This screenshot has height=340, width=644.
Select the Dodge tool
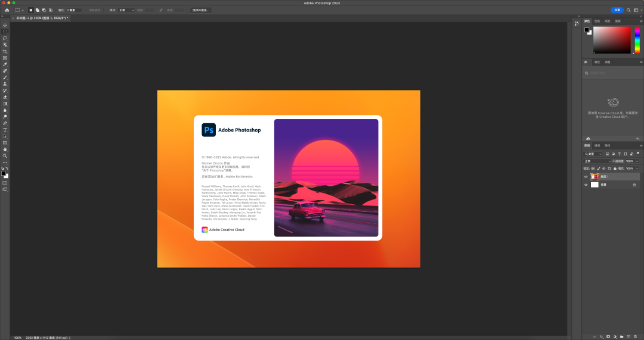5,117
